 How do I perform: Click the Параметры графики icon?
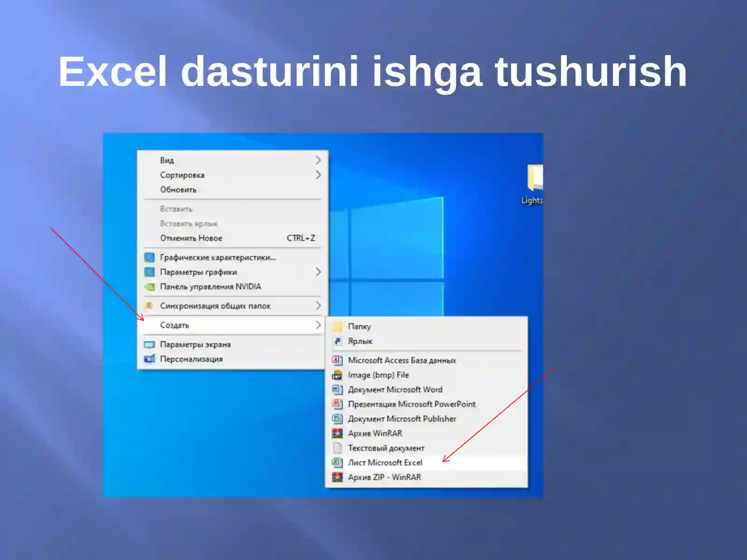[149, 272]
